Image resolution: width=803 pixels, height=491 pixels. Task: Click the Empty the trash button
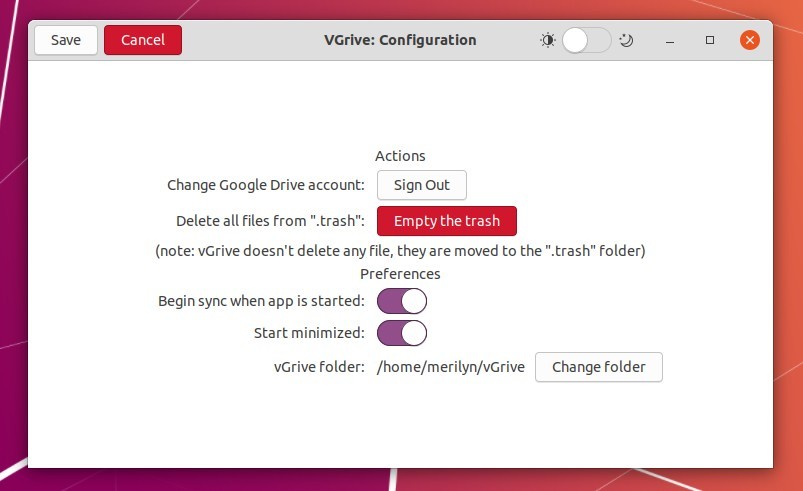point(446,221)
